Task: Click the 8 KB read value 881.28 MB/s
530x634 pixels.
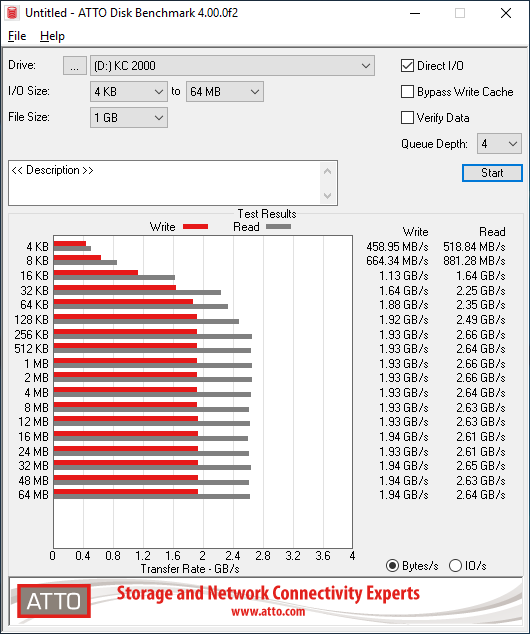Action: point(474,261)
